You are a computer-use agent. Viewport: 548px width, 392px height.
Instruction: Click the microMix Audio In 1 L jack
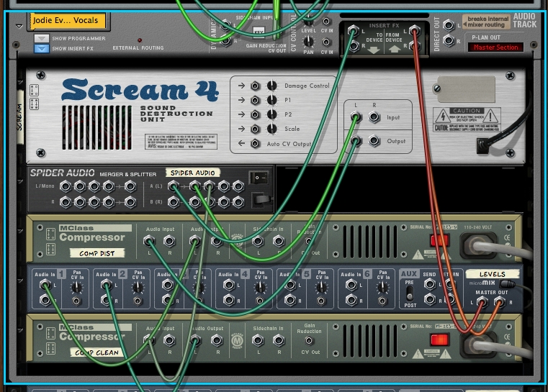45,285
